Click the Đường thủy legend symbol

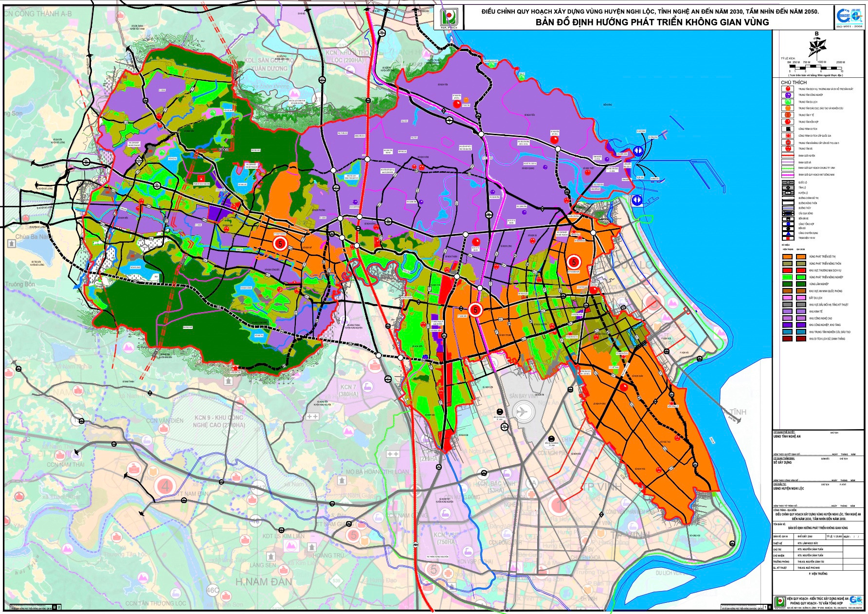(x=788, y=208)
